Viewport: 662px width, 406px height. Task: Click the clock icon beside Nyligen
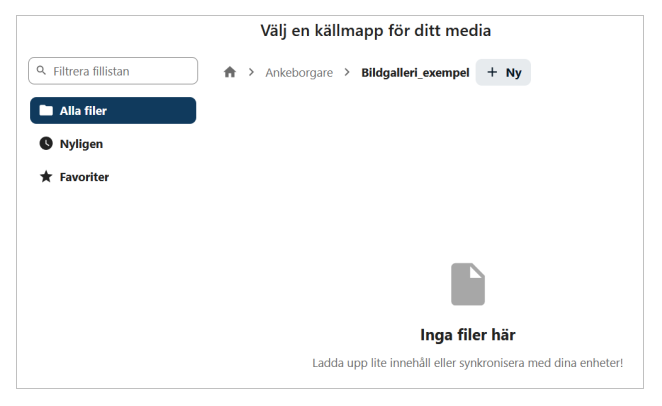coord(46,144)
